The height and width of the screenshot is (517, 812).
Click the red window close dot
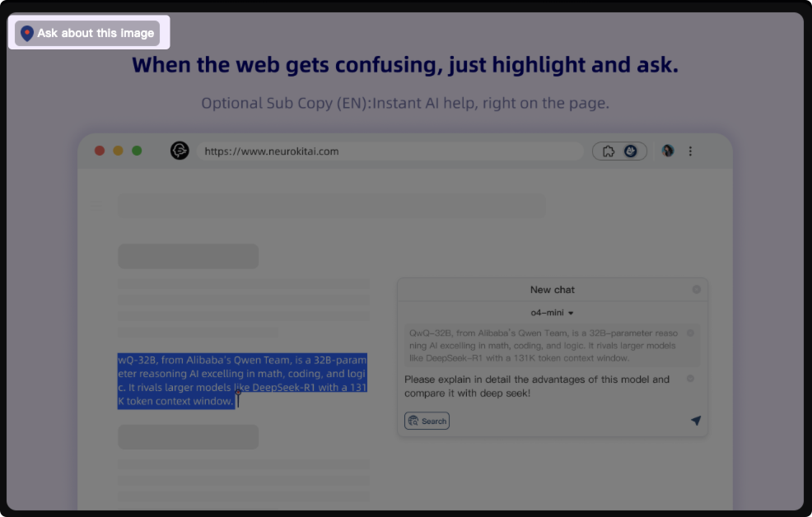[100, 151]
